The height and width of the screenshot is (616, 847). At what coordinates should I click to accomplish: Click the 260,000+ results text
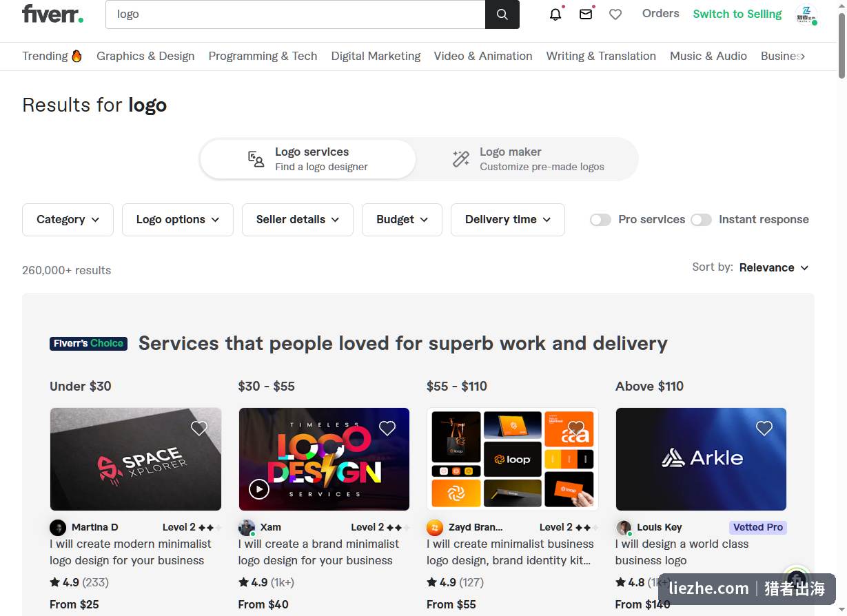tap(66, 270)
